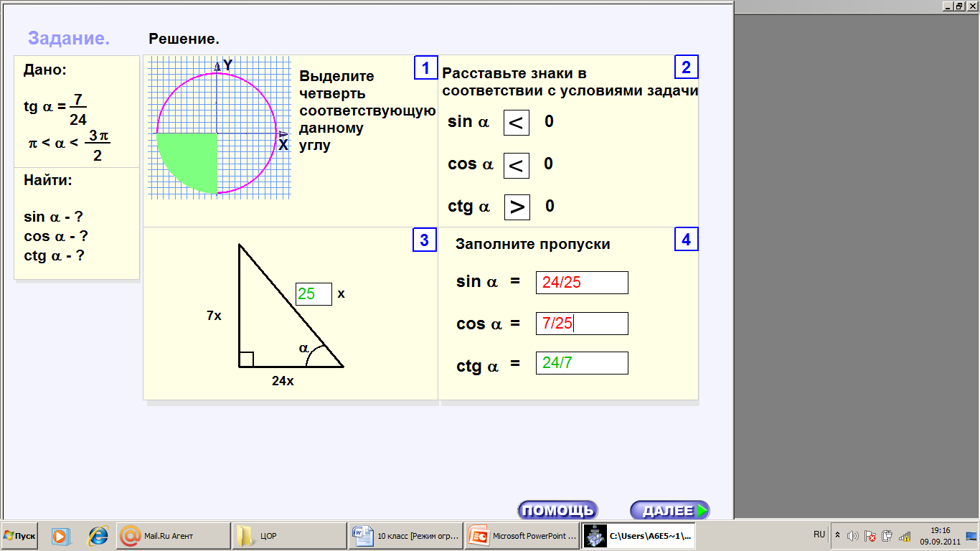980x551 pixels.
Task: Click the red X security tray icon
Action: [x=870, y=536]
